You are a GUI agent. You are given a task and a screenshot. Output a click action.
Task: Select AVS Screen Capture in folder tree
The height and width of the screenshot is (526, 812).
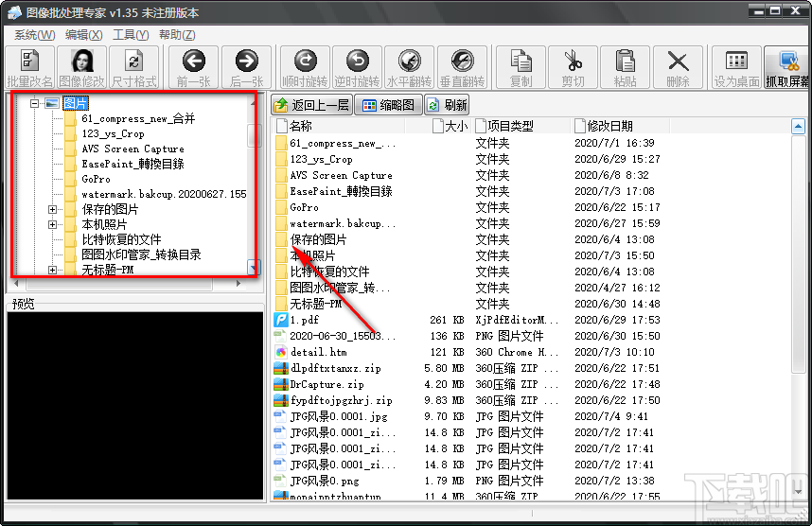[132, 149]
